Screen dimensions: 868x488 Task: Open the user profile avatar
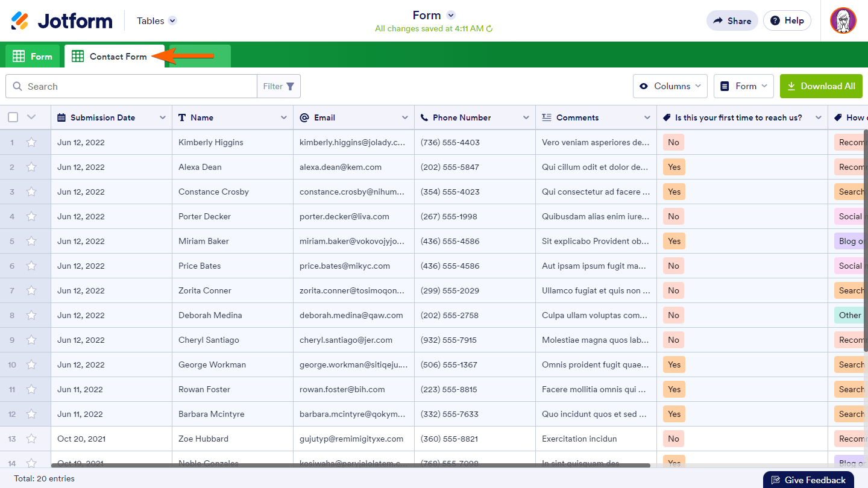click(843, 20)
